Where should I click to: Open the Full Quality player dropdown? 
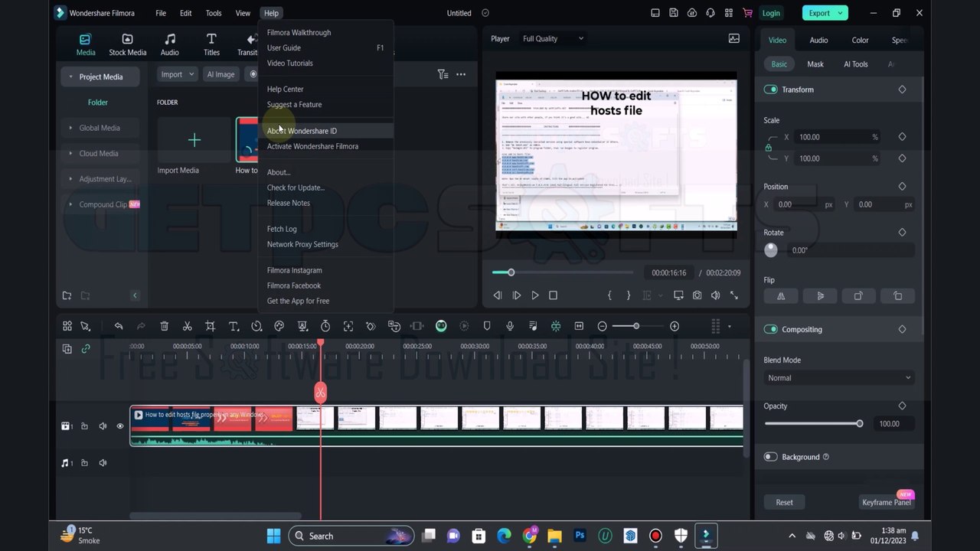(553, 38)
